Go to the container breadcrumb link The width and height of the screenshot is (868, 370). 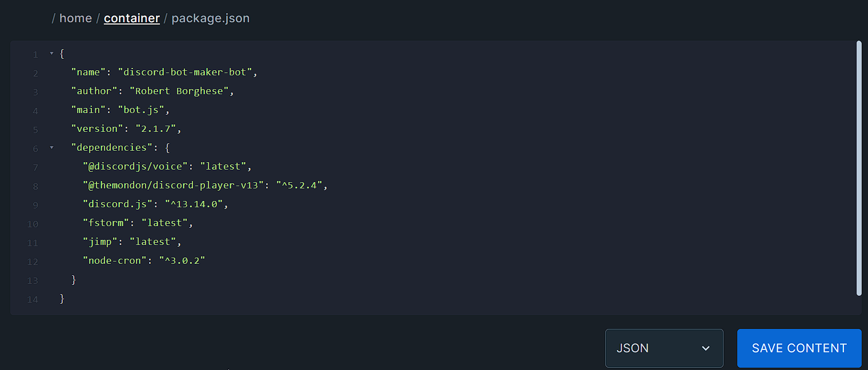131,18
